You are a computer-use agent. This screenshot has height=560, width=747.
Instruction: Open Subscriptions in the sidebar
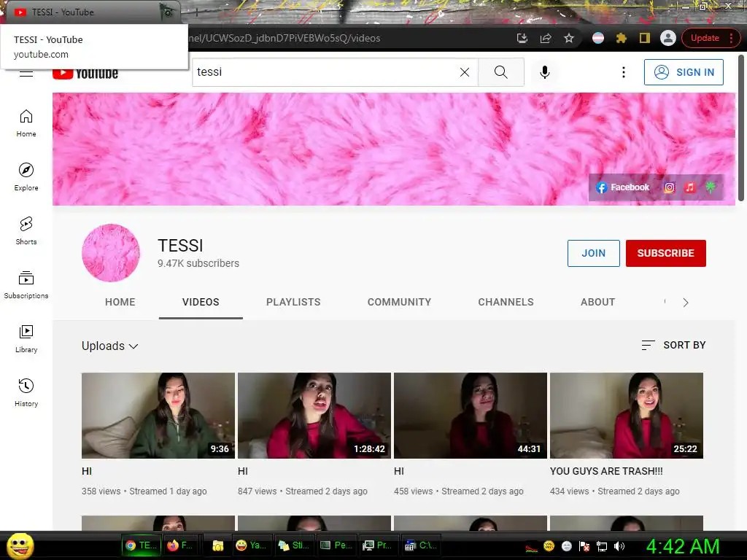point(26,285)
